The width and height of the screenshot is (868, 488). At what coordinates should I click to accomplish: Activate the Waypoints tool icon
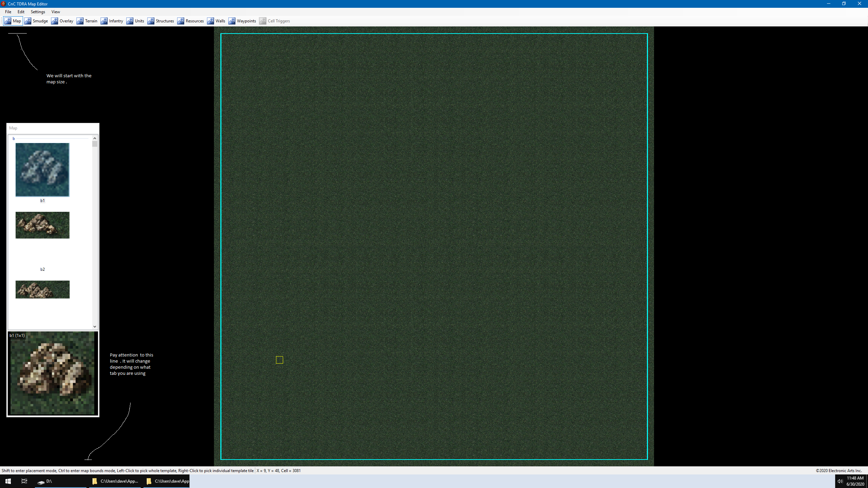coord(232,21)
